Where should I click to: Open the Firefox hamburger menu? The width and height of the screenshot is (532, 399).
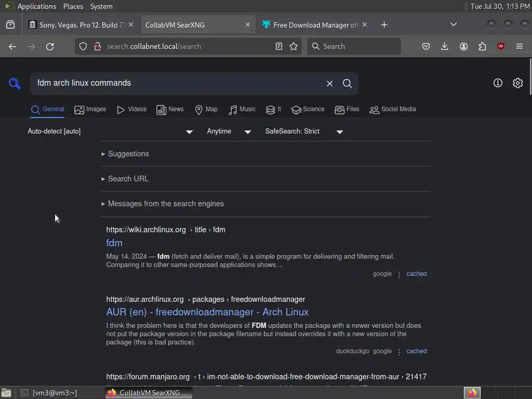(520, 46)
